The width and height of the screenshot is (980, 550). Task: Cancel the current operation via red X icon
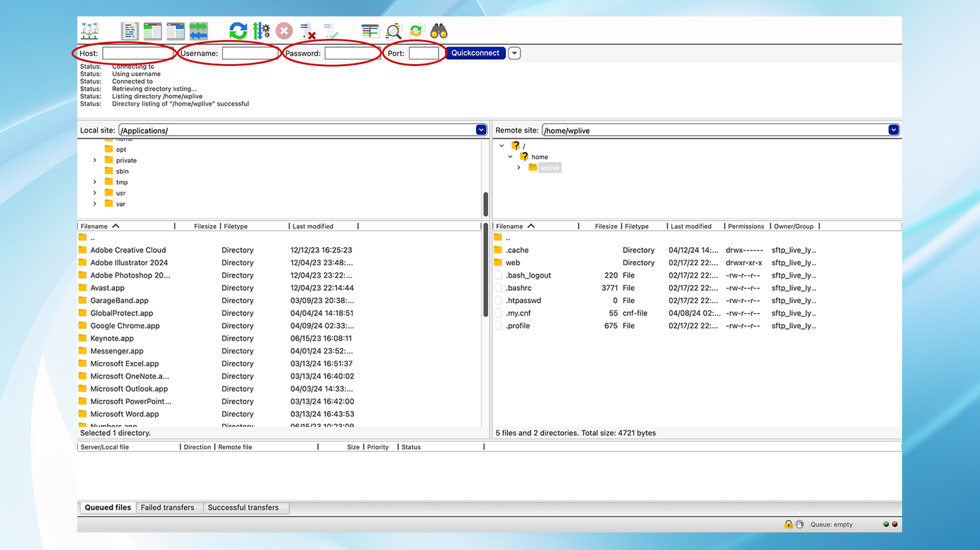coord(284,31)
